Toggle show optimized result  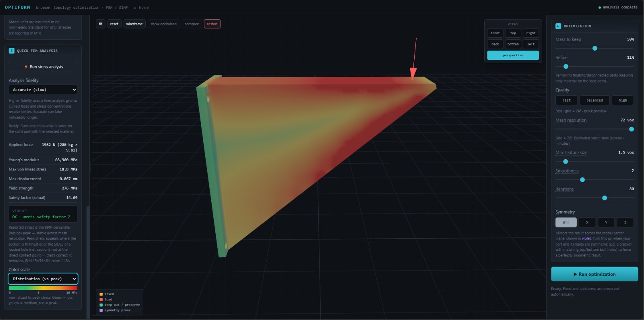[163, 24]
